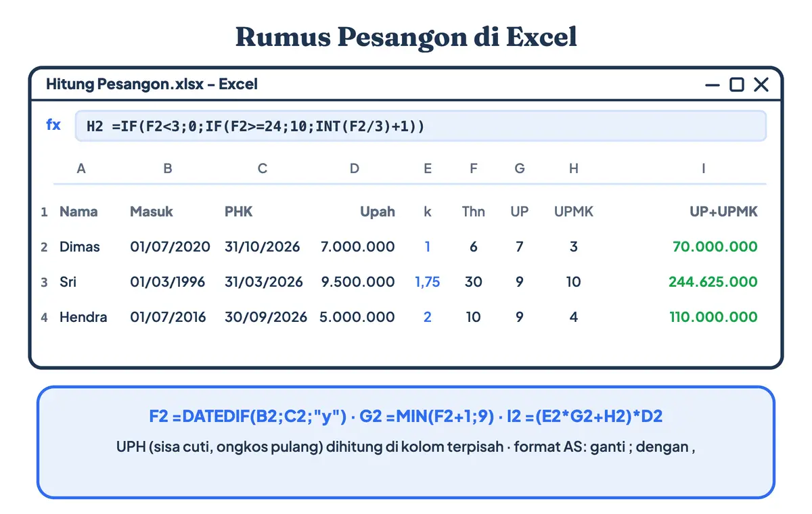Select column header E
Image resolution: width=812 pixels, height=514 pixels.
[428, 169]
